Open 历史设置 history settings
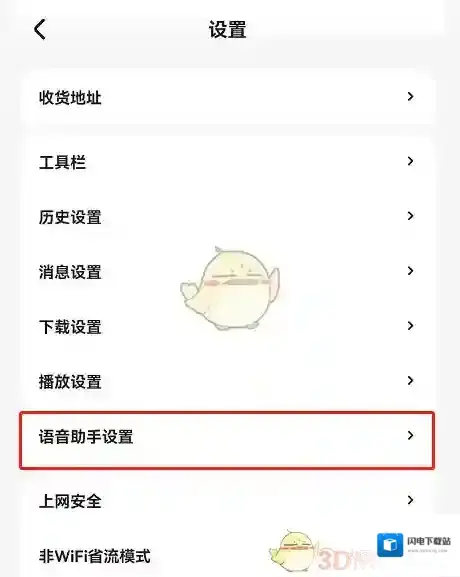The image size is (460, 577). pos(227,216)
